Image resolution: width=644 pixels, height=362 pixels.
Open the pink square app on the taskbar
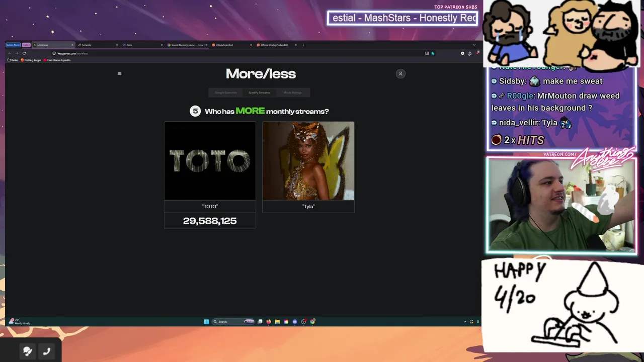tap(286, 322)
